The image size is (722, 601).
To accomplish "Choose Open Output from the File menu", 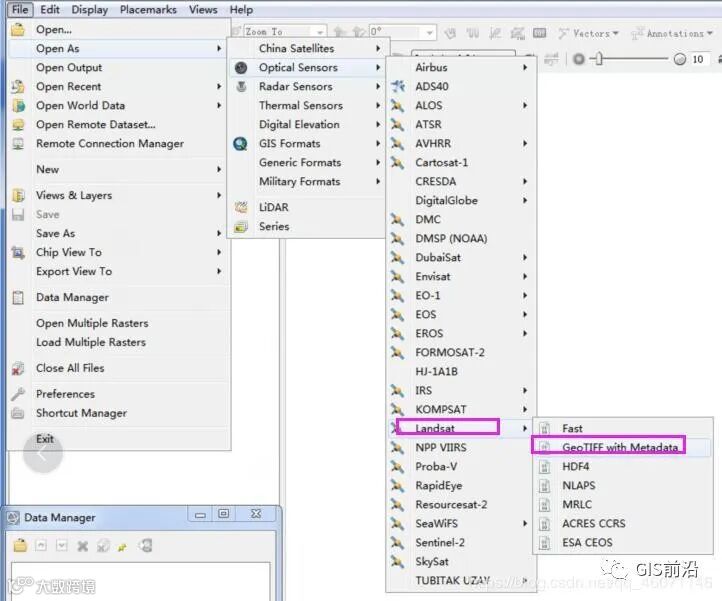I will click(69, 68).
